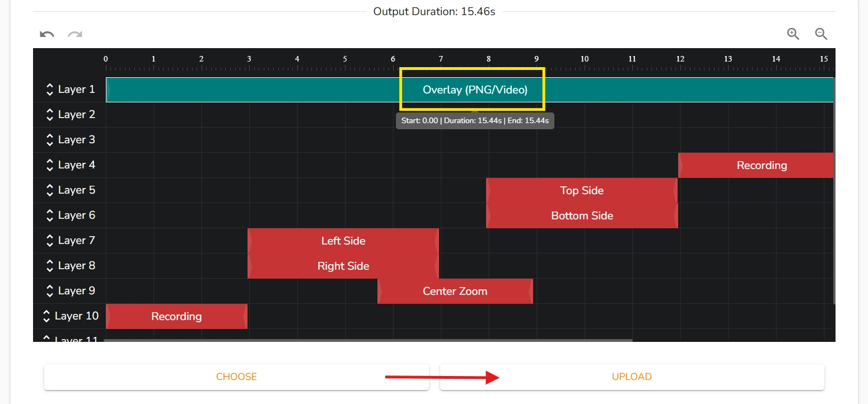This screenshot has width=868, height=404.
Task: Reorder Layer 5 using its up-down arrows
Action: [50, 190]
